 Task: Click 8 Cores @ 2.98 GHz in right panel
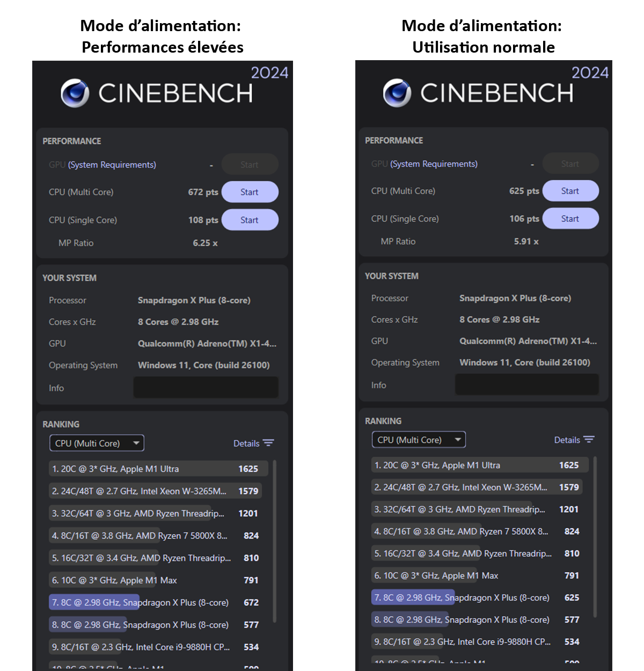[499, 319]
